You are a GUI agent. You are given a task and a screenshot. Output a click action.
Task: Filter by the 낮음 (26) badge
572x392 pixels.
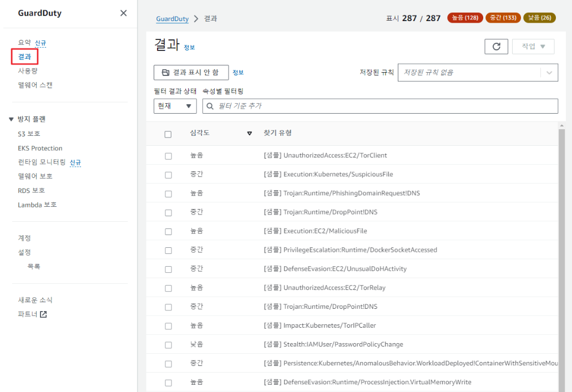539,18
